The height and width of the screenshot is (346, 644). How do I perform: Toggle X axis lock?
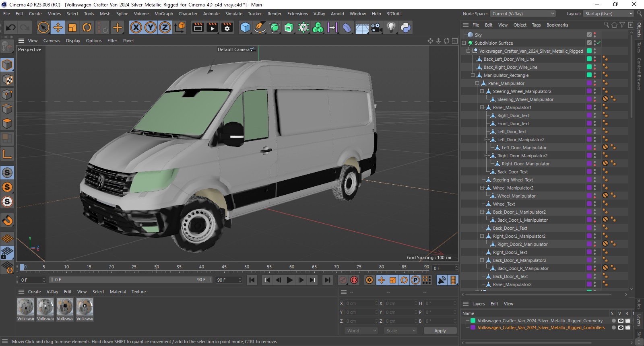pos(136,27)
